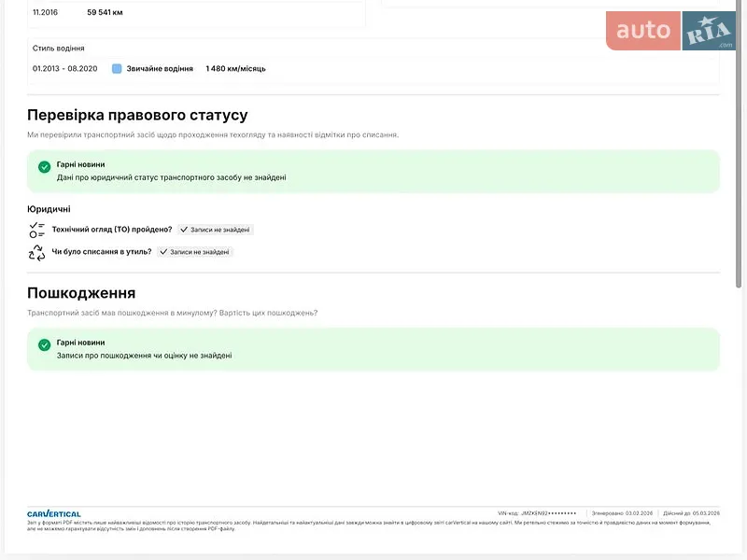The width and height of the screenshot is (747, 560).
Task: Click the technical inspection checklist icon
Action: tap(36, 230)
